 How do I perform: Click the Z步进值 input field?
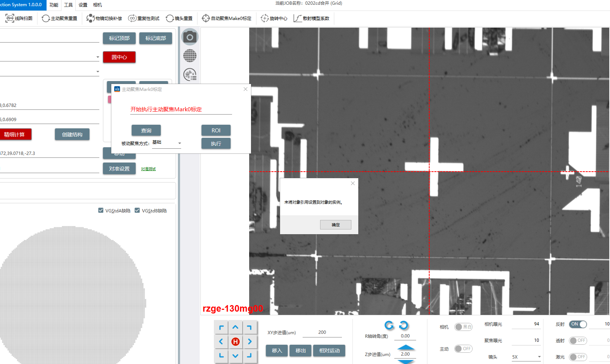tap(405, 354)
